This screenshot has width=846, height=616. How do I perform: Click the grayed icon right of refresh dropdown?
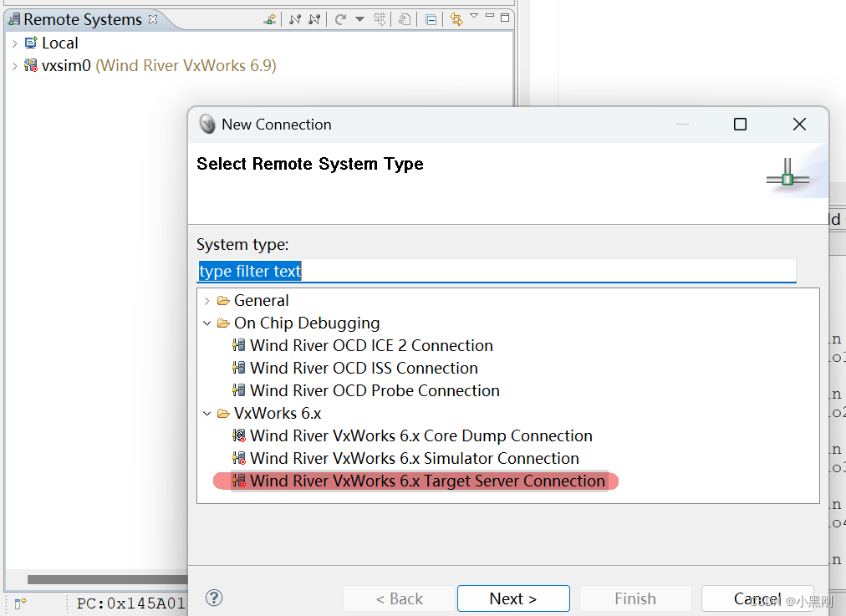[x=380, y=20]
